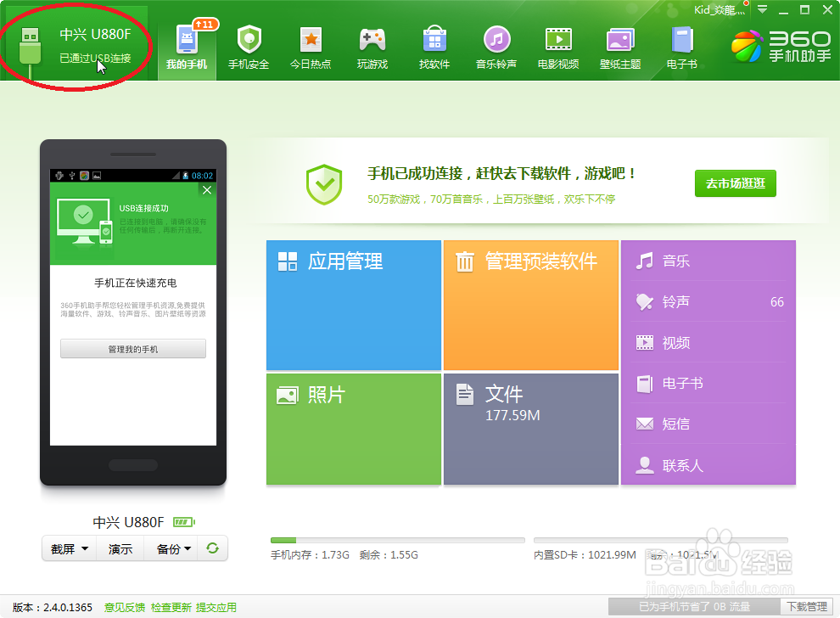Open the 下载管理 download manager
Image resolution: width=840 pixels, height=618 pixels.
pyautogui.click(x=809, y=607)
